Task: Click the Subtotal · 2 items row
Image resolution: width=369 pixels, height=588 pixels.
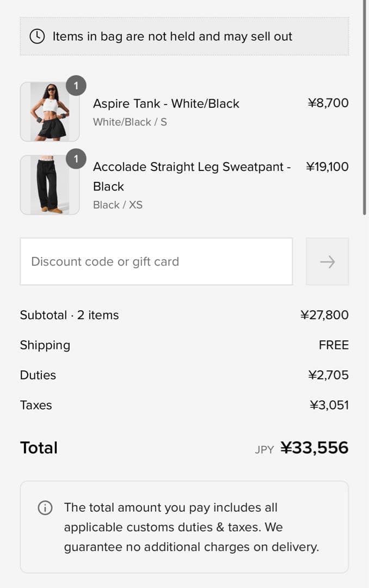Action: [x=69, y=315]
